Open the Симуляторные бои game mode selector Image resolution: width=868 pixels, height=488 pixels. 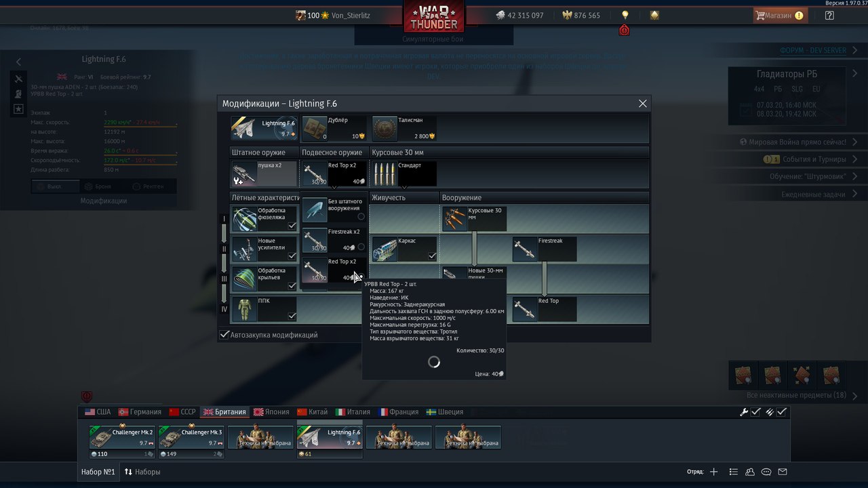click(432, 39)
